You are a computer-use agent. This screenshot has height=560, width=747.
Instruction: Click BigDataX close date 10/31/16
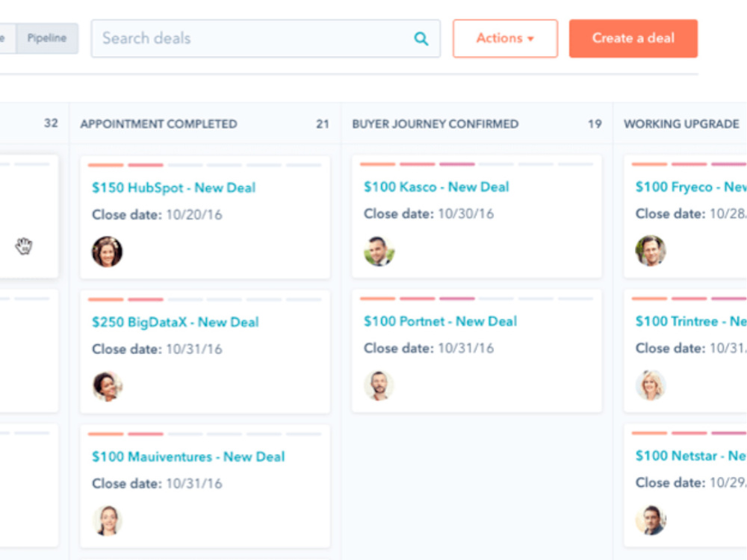[194, 349]
